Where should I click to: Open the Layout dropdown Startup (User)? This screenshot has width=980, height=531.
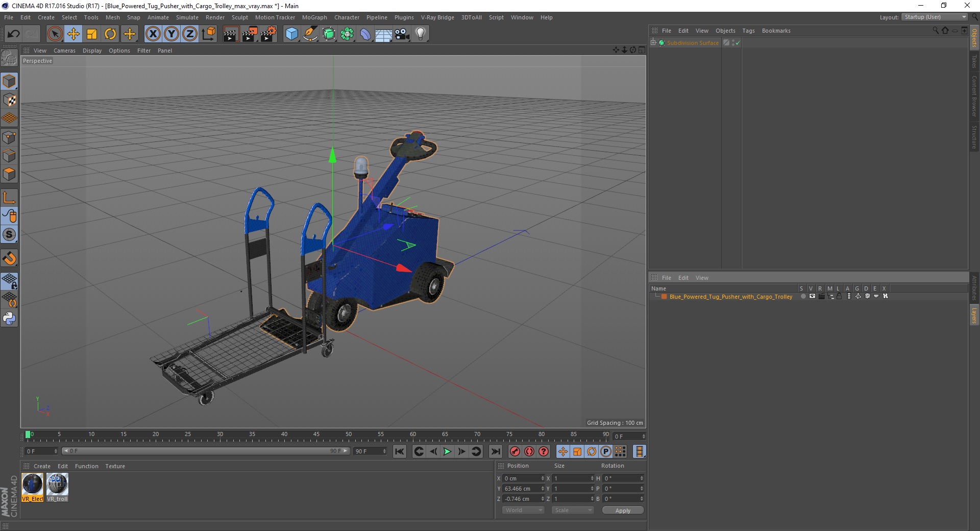[x=935, y=17]
